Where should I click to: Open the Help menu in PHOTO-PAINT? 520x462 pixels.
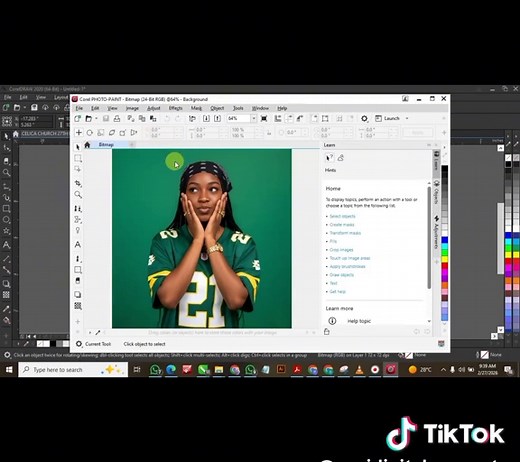282,108
